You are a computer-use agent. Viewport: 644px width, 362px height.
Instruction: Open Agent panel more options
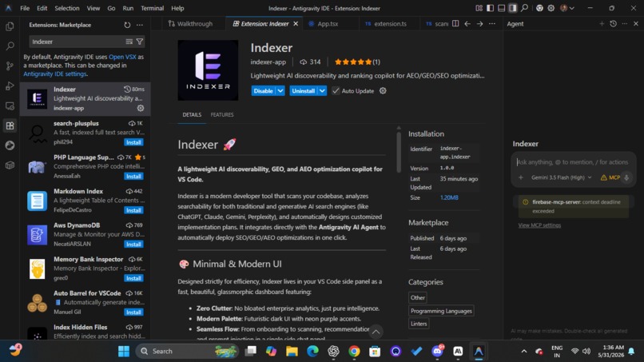click(625, 24)
